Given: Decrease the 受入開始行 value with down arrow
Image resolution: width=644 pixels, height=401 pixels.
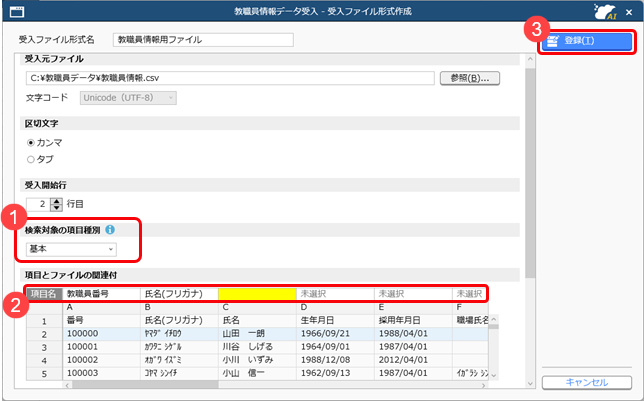Looking at the screenshot, I should [57, 207].
